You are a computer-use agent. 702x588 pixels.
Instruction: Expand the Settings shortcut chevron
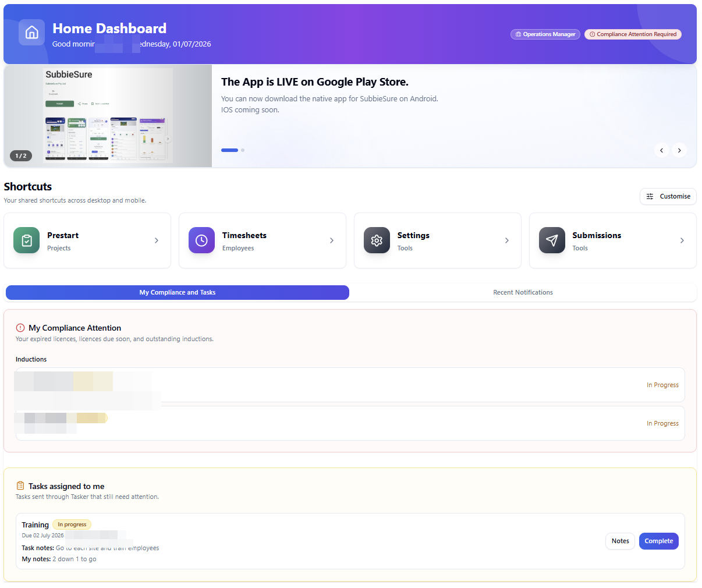[x=507, y=240]
